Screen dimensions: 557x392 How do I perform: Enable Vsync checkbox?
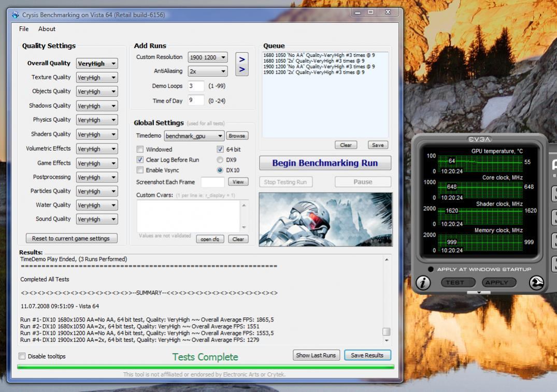coord(140,170)
